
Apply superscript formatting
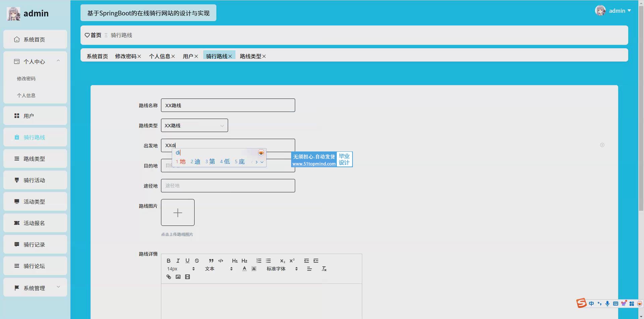tap(292, 261)
